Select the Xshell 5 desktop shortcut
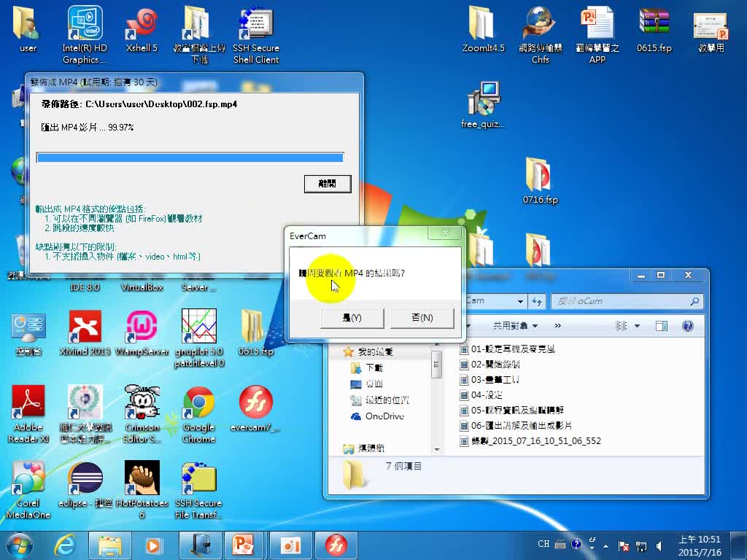The image size is (747, 560). (142, 30)
